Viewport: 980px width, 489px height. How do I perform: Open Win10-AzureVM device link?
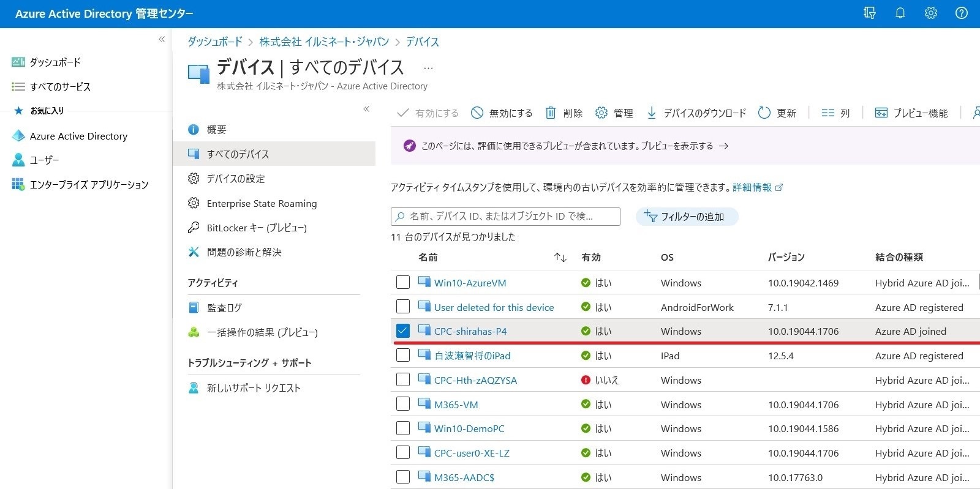[x=470, y=283]
